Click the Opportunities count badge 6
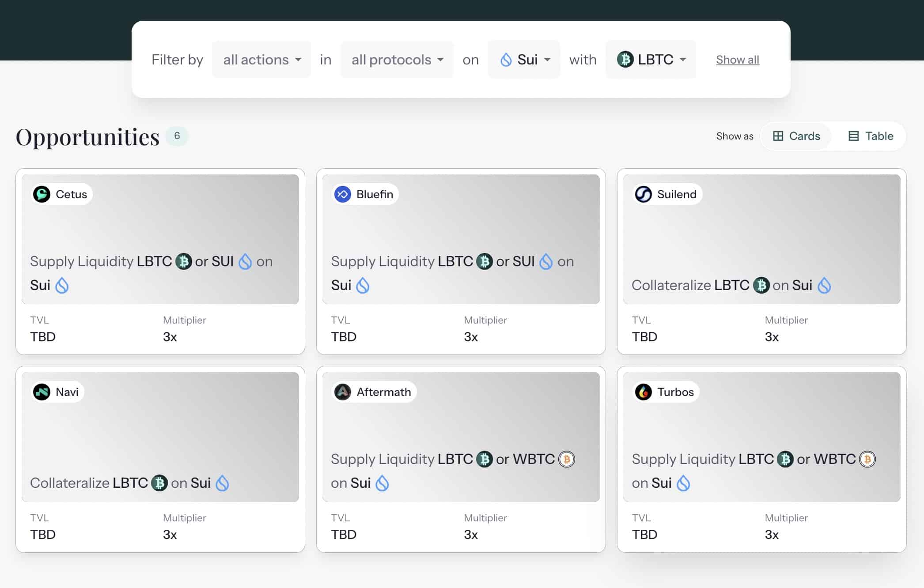Viewport: 924px width, 588px height. [177, 136]
